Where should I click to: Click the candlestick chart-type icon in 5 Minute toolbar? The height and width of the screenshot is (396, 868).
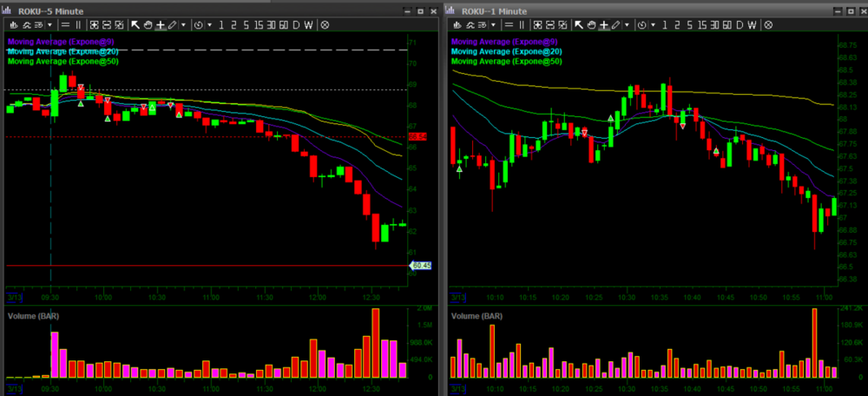[x=13, y=25]
